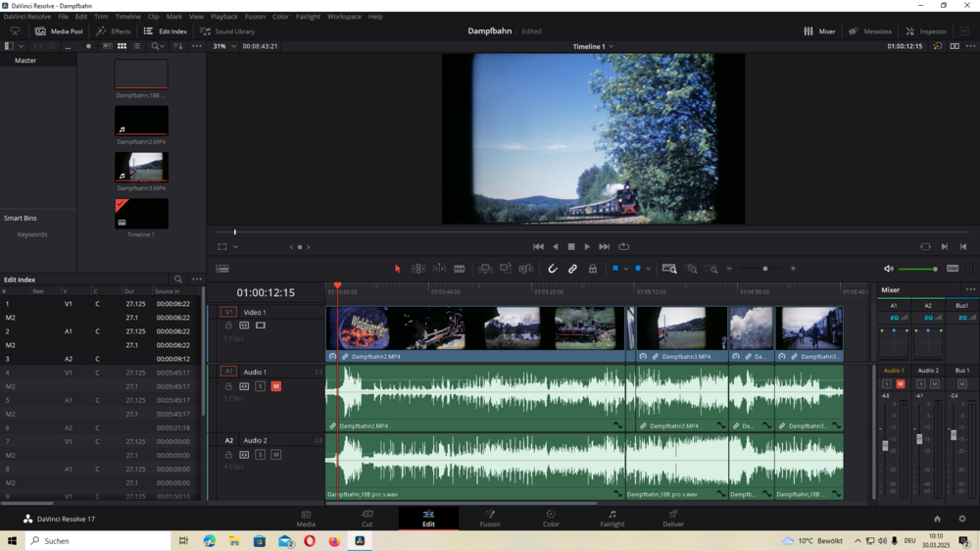Switch to the Color page tab
The height and width of the screenshot is (551, 980).
point(551,519)
